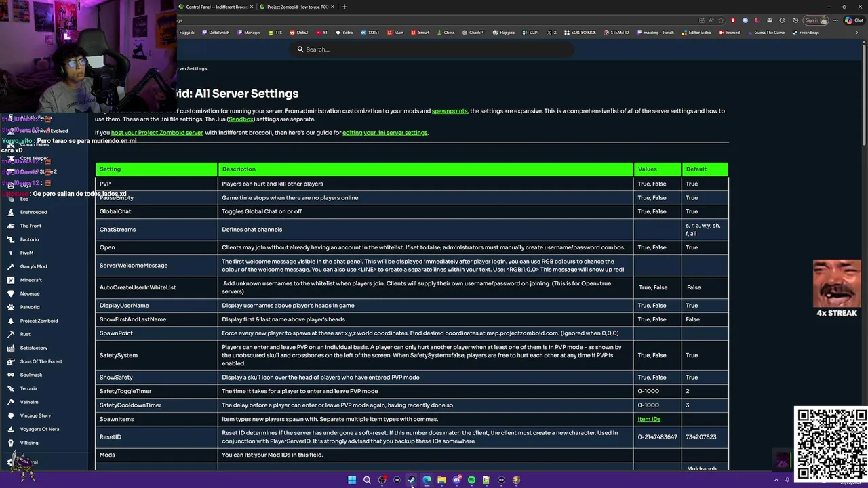Select Valheim axe icon entry
This screenshot has width=868, height=488.
click(11, 402)
